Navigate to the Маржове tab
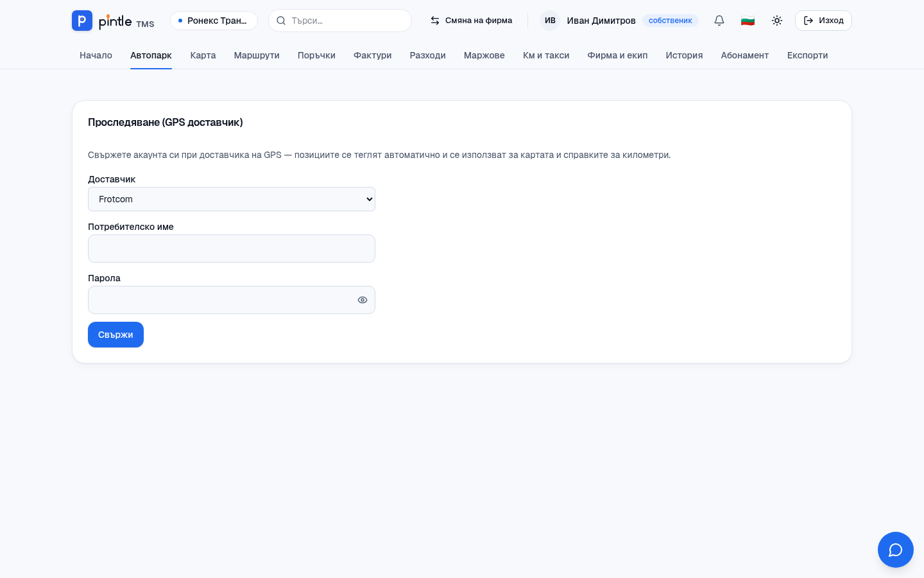Viewport: 924px width, 578px height. coord(484,55)
